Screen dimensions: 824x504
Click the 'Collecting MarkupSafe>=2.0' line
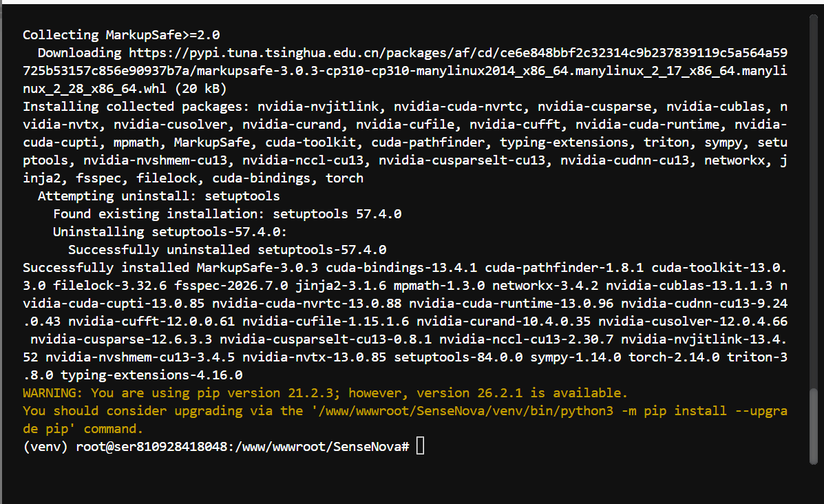point(121,35)
